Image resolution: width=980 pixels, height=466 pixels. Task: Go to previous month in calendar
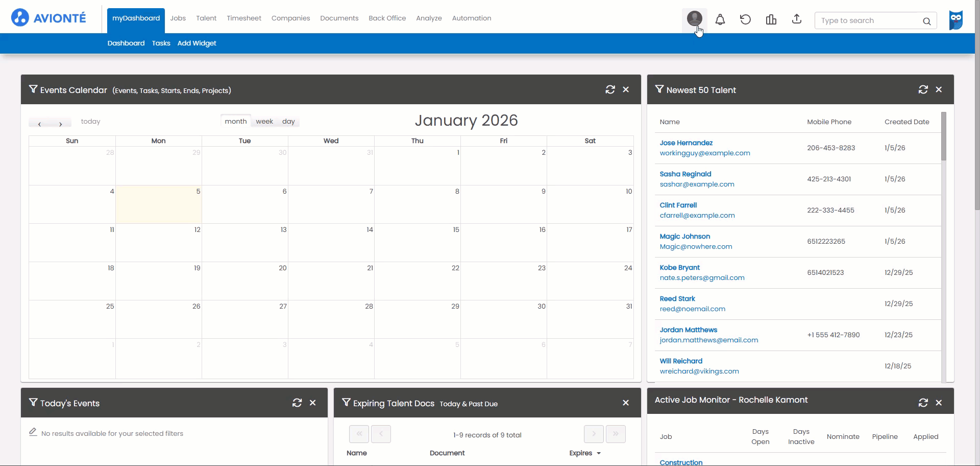pyautogui.click(x=39, y=123)
